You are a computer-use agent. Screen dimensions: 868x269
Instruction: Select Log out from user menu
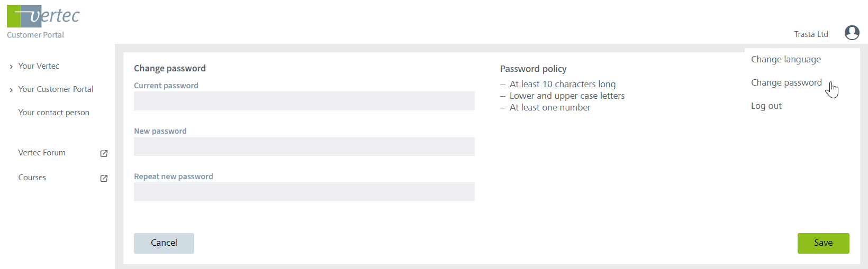[766, 106]
